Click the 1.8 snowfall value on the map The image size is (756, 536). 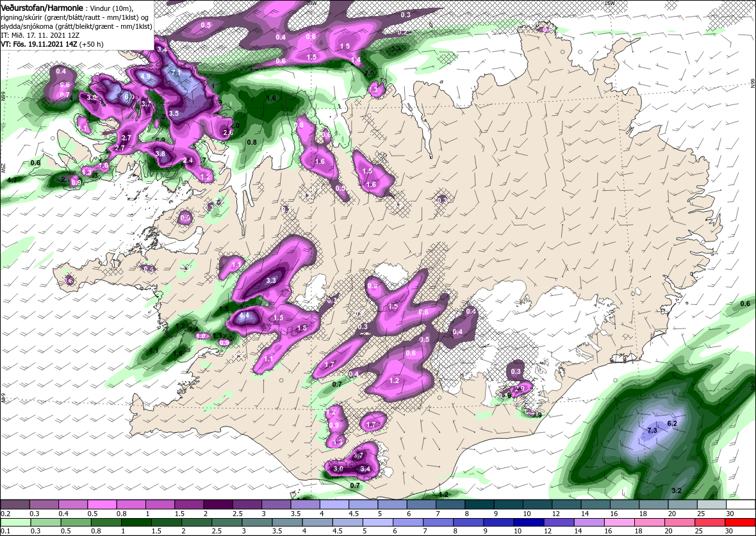[x=302, y=329]
